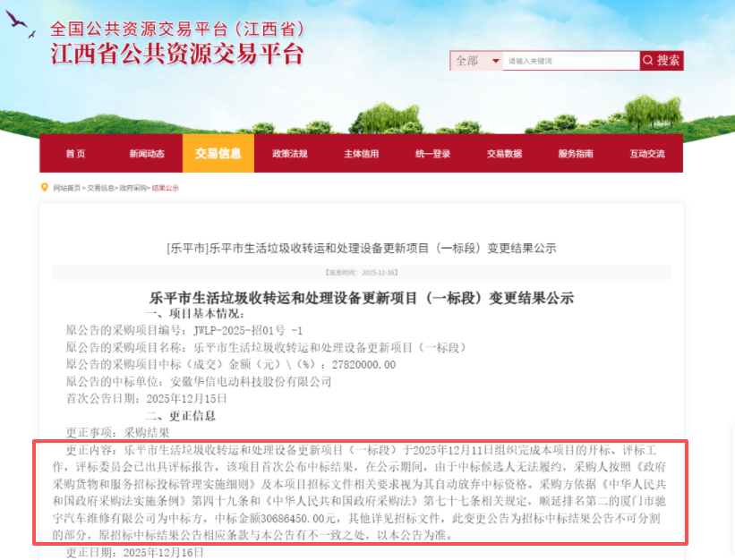Click the yellow location pin breadcrumb icon
Image resolution: width=735 pixels, height=560 pixels.
click(x=43, y=188)
